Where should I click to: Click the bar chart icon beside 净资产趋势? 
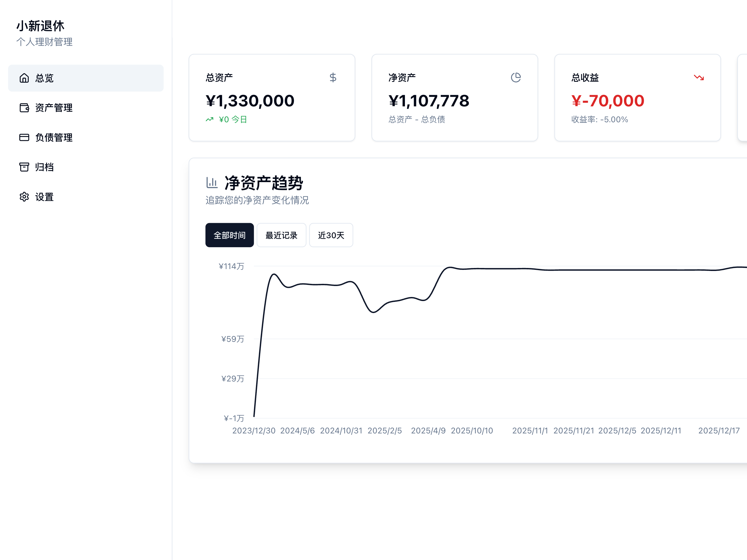pos(212,183)
